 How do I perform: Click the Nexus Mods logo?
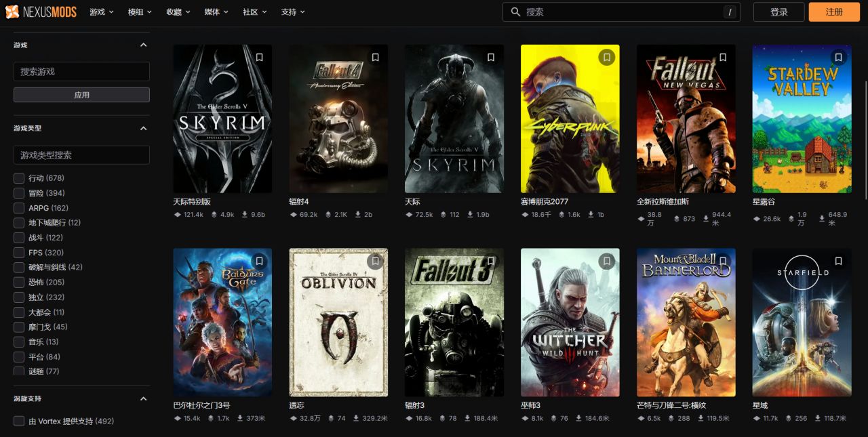[x=41, y=12]
